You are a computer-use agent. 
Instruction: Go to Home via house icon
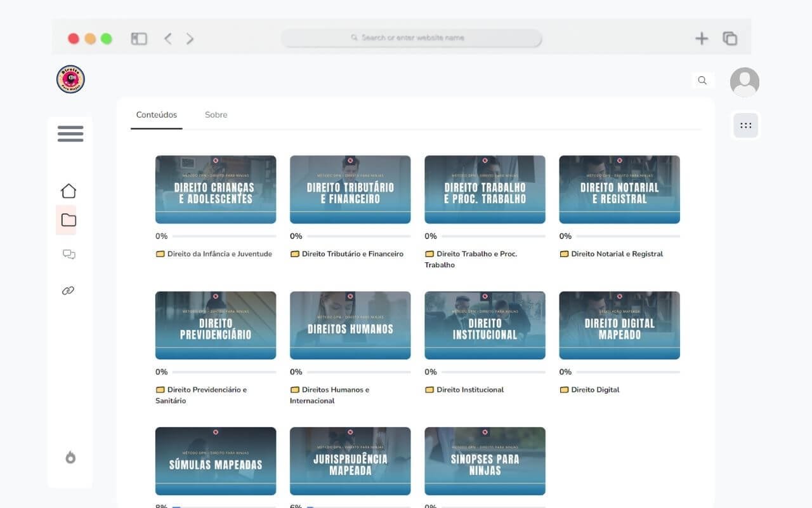click(x=69, y=190)
